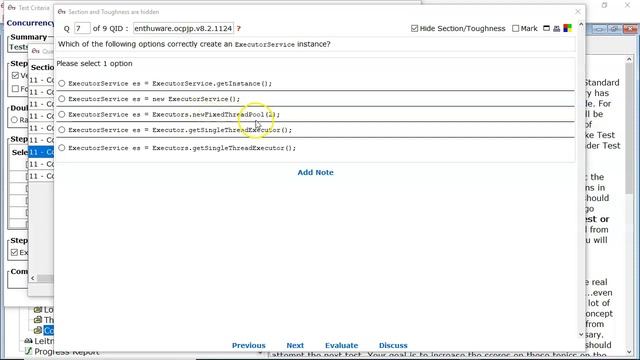Image resolution: width=640 pixels, height=360 pixels.
Task: Click the inner window red close button
Action: (x=630, y=29)
